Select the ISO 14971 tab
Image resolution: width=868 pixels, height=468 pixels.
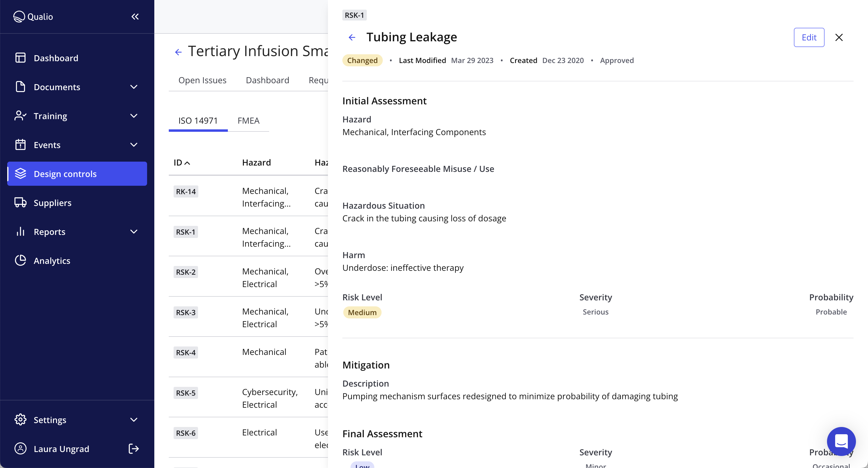click(x=198, y=121)
